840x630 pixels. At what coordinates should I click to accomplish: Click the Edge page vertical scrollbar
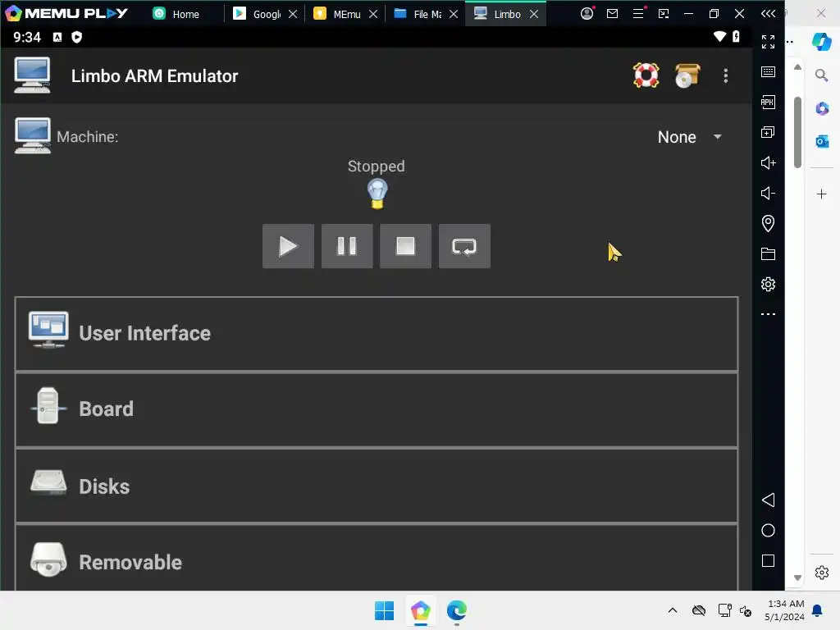pos(797,132)
